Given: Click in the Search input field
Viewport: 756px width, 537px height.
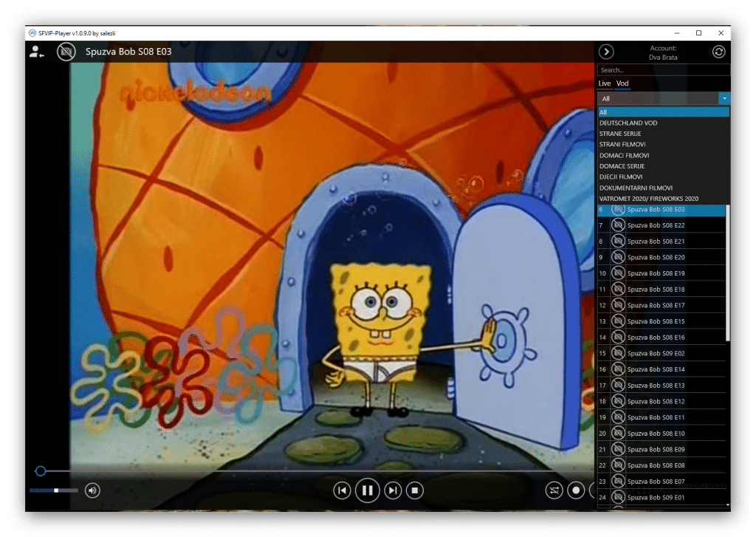Looking at the screenshot, I should (x=664, y=70).
